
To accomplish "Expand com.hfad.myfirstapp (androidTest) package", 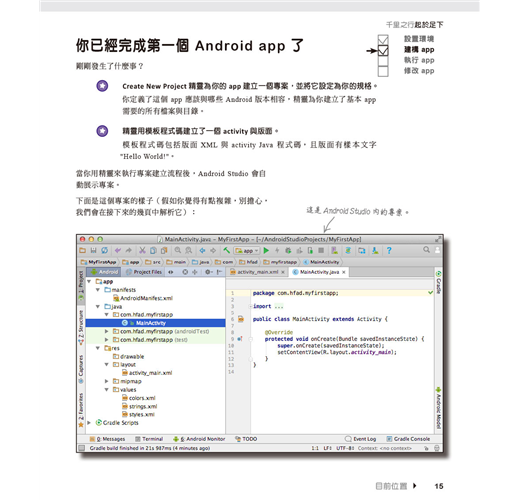I will (x=107, y=331).
